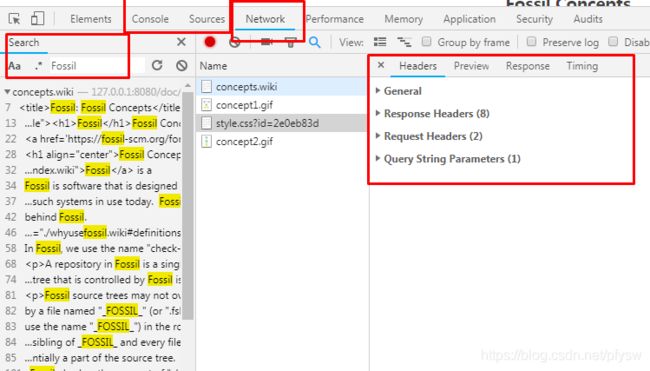The height and width of the screenshot is (371, 650).
Task: Enable the Group by frame checkbox
Action: coord(426,42)
